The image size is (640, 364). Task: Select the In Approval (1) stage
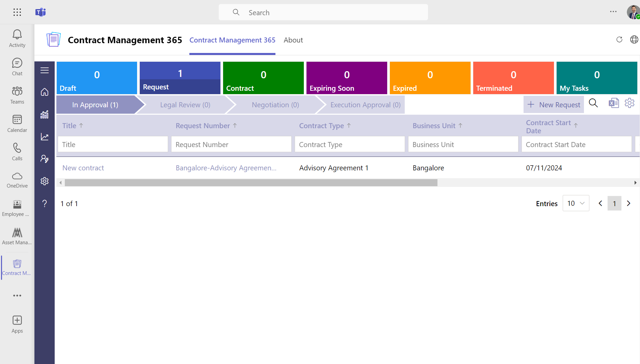coord(96,105)
